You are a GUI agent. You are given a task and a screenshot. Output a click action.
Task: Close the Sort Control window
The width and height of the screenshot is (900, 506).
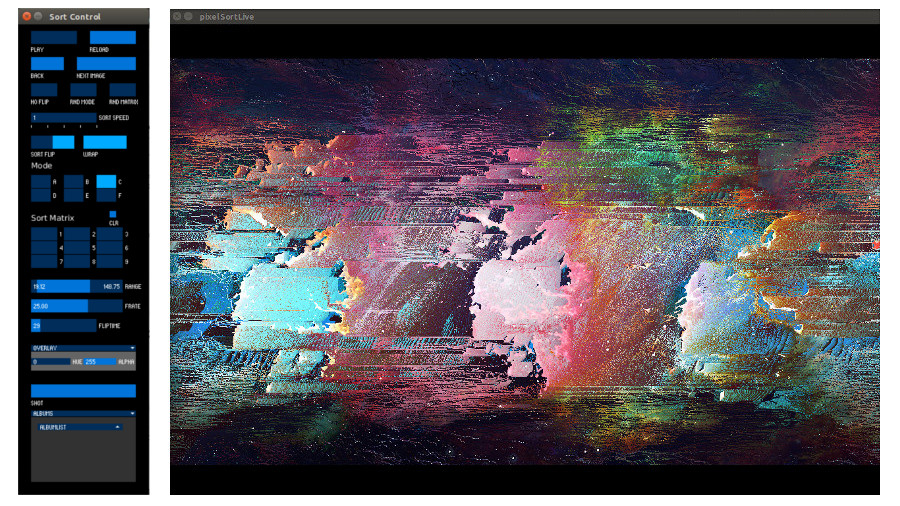pyautogui.click(x=26, y=16)
